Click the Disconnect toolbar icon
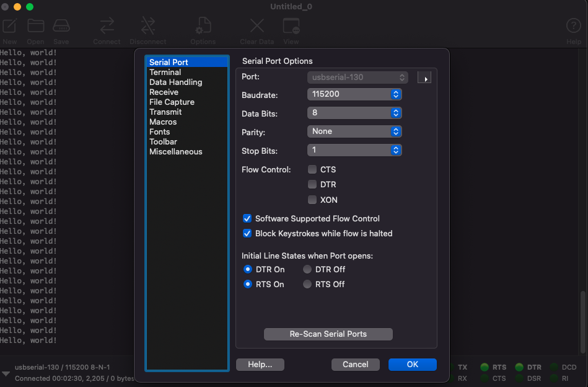588x387 pixels. [x=147, y=26]
